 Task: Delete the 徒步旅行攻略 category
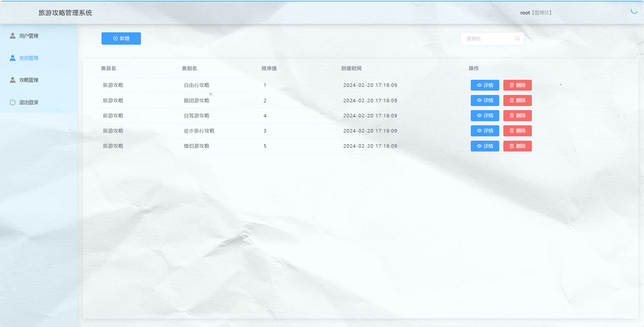tap(517, 131)
